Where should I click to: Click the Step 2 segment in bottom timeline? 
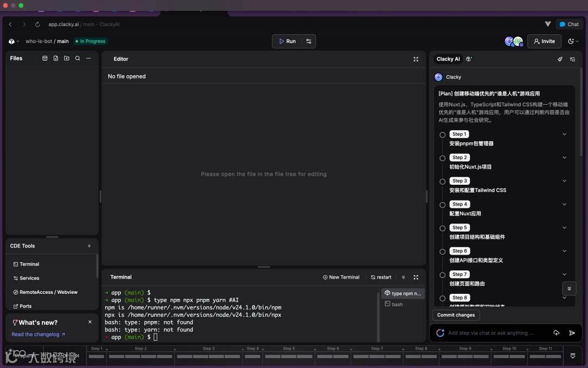pos(140,355)
